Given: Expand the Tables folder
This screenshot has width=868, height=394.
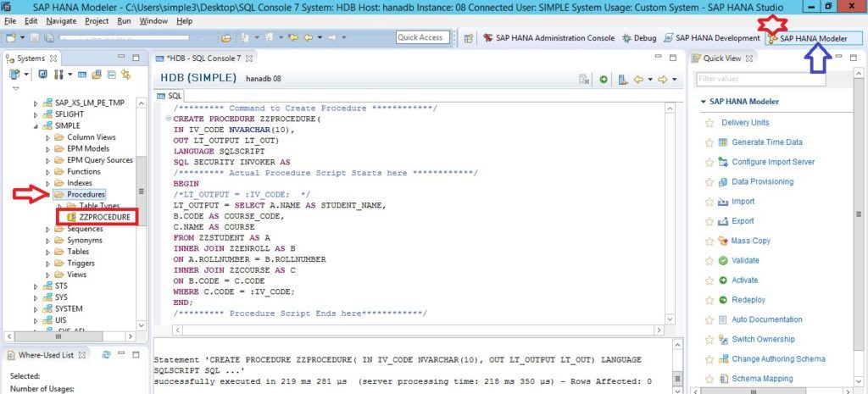Looking at the screenshot, I should (48, 252).
